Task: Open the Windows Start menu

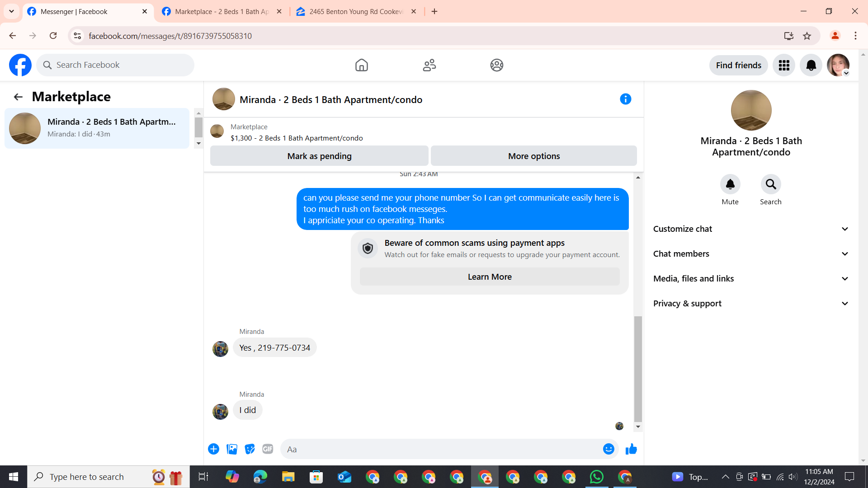Action: click(14, 477)
